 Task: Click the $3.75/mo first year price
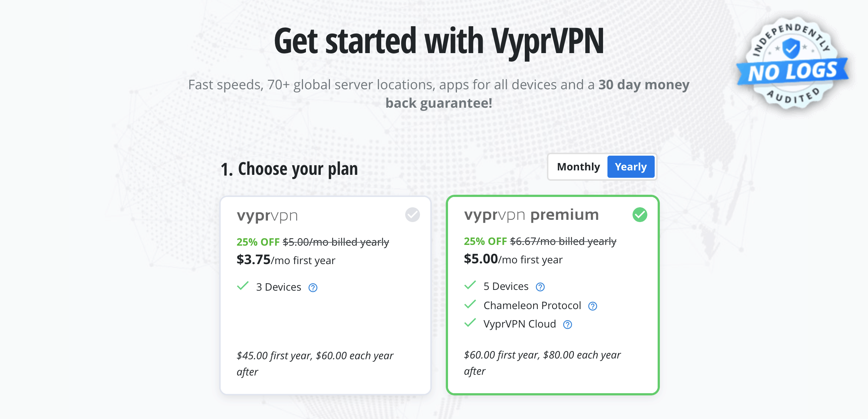[286, 260]
